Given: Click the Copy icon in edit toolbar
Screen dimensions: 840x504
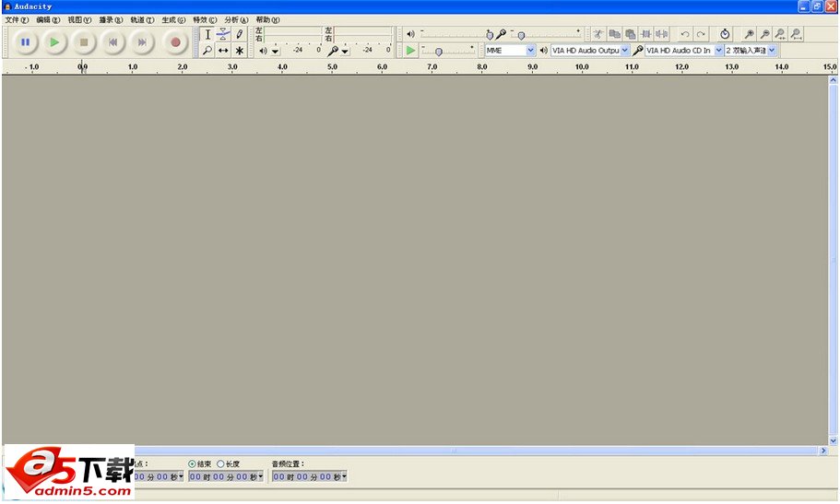Looking at the screenshot, I should click(614, 34).
